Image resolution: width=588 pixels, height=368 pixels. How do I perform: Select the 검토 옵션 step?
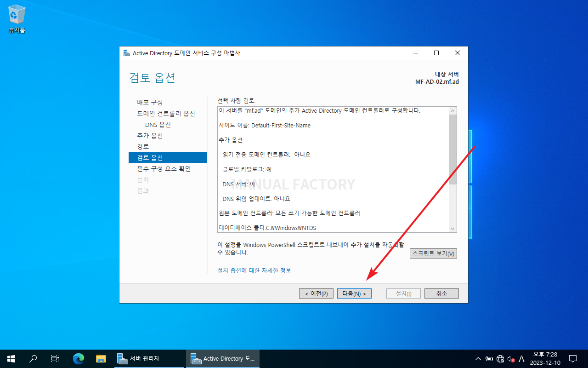168,157
